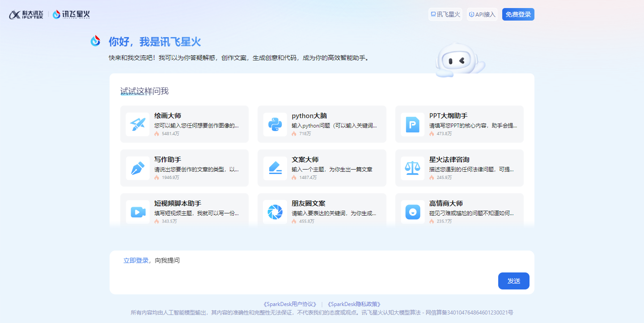Click the flame icon next to 343.5万
Viewport: 644px width, 323px height.
tap(157, 221)
